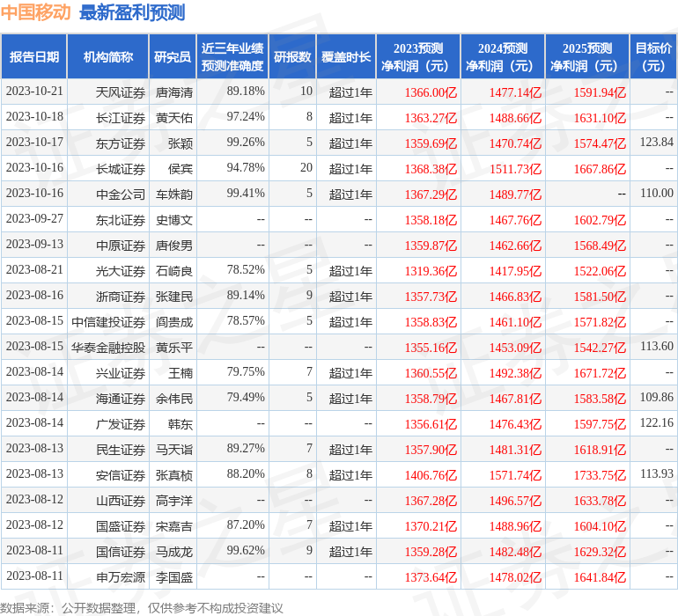Click accuracy value 99.41%
The height and width of the screenshot is (616, 678).
246,194
